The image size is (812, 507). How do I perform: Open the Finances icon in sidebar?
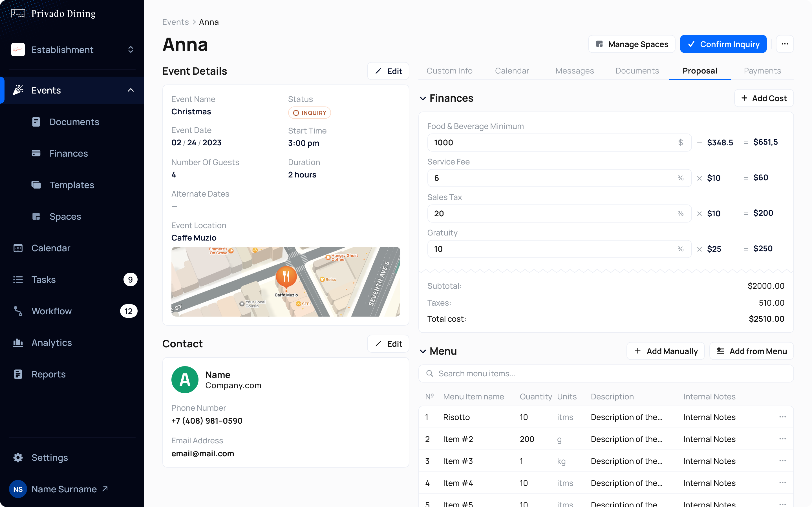coord(36,153)
